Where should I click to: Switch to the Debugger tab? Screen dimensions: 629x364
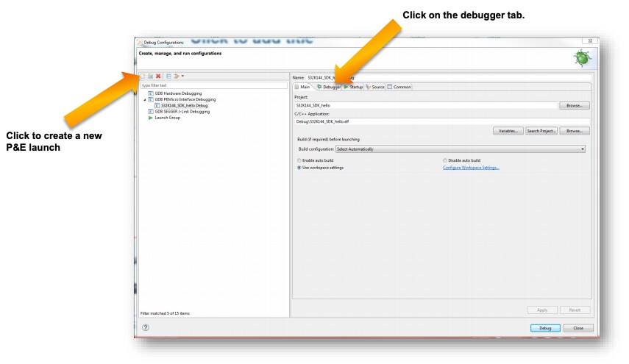328,87
